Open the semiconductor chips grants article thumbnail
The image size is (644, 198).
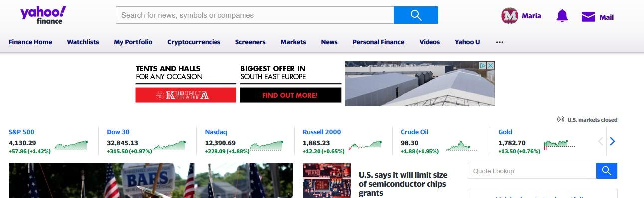(327, 180)
